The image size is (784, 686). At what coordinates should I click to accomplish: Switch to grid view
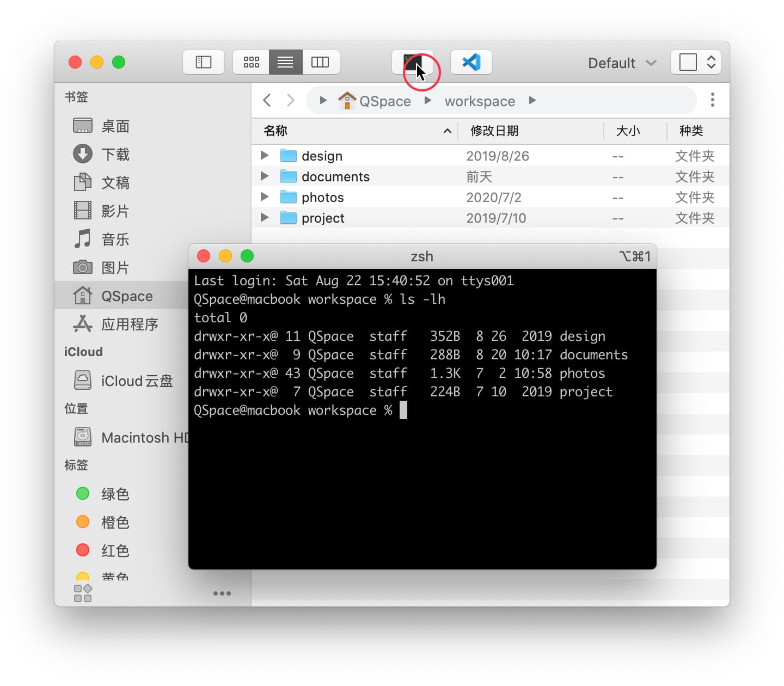[251, 62]
